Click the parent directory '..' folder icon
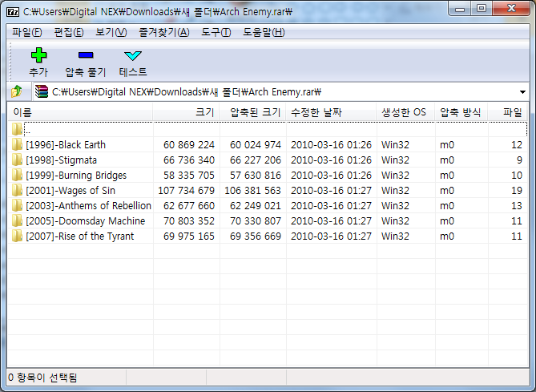Viewport: 536px width, 392px height. (x=17, y=129)
